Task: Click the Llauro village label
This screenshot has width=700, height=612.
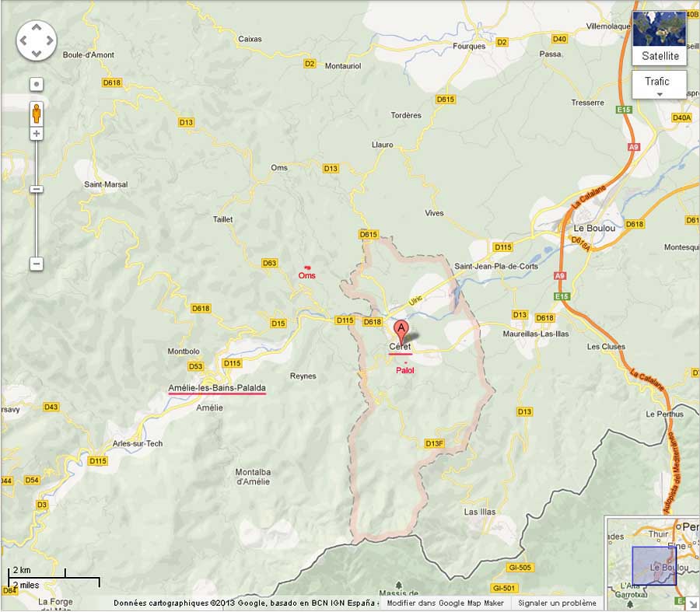Action: [383, 145]
